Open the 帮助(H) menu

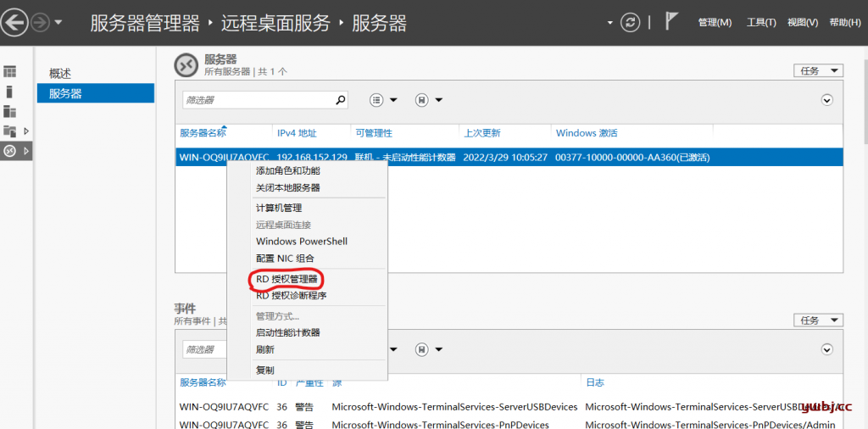pyautogui.click(x=845, y=23)
